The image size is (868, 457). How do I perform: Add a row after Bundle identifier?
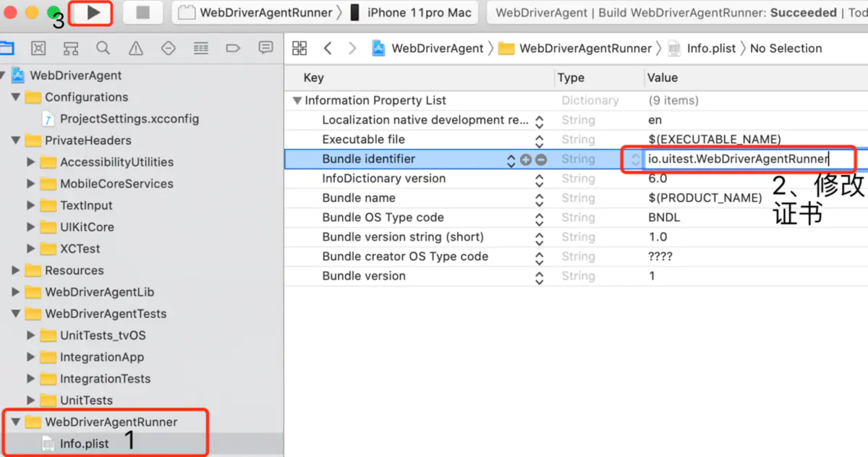pyautogui.click(x=526, y=160)
